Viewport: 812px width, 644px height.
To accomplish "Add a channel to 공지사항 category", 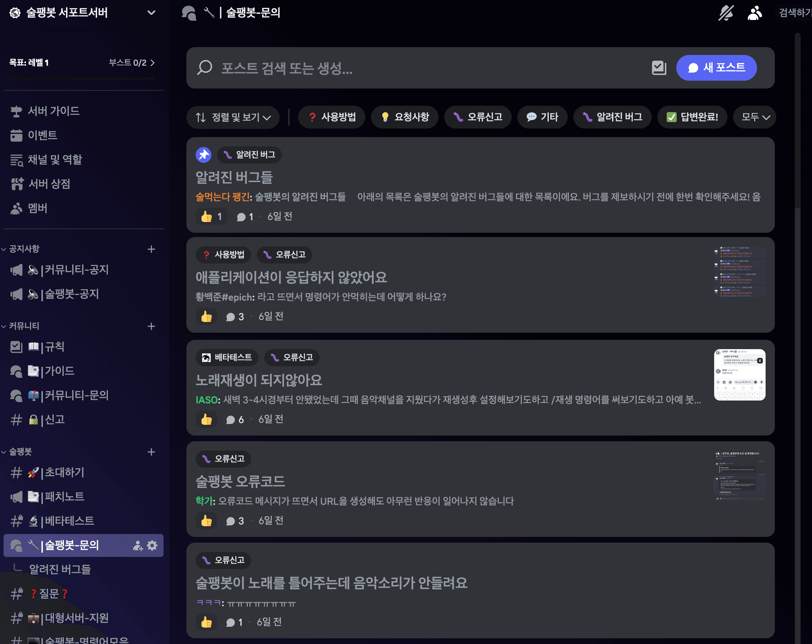I will [151, 249].
